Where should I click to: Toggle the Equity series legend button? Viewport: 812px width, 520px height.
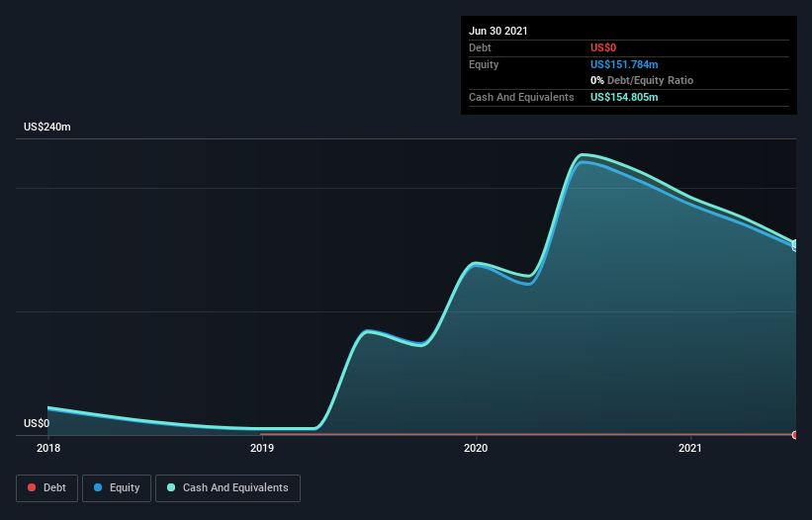coord(117,488)
